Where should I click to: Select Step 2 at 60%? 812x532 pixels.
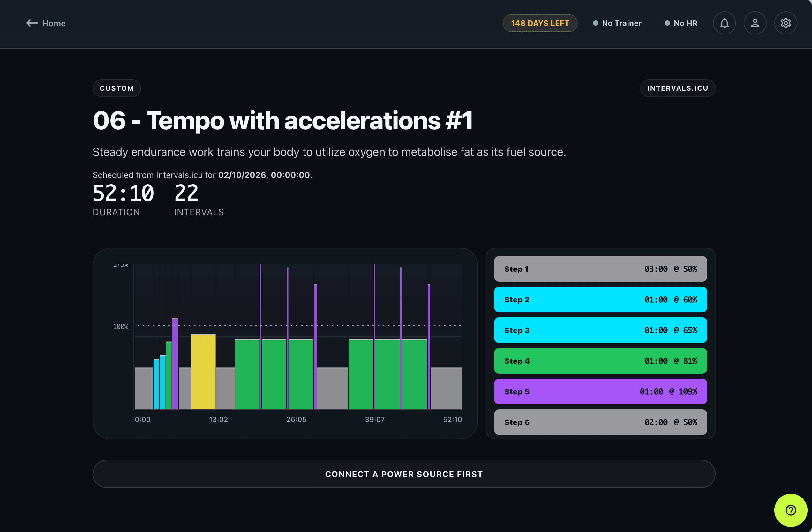pyautogui.click(x=600, y=300)
